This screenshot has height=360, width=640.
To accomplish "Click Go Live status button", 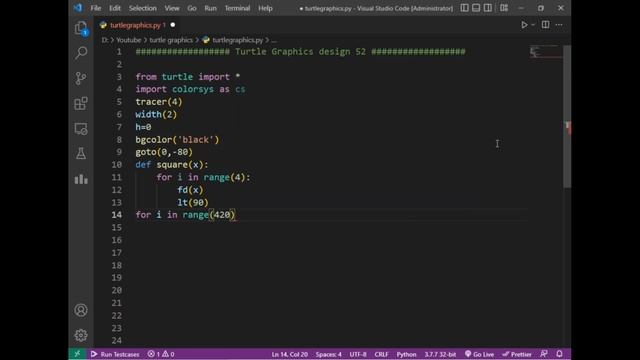I will click(x=479, y=354).
